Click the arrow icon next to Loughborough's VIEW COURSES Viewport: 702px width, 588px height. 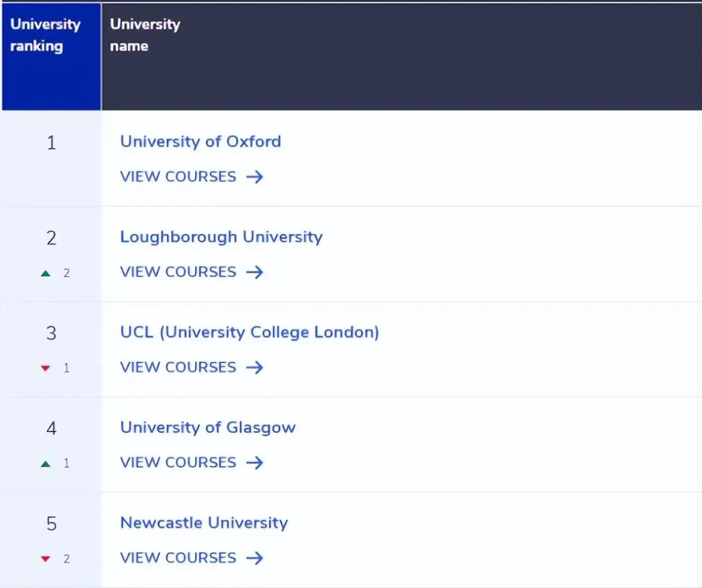click(256, 272)
